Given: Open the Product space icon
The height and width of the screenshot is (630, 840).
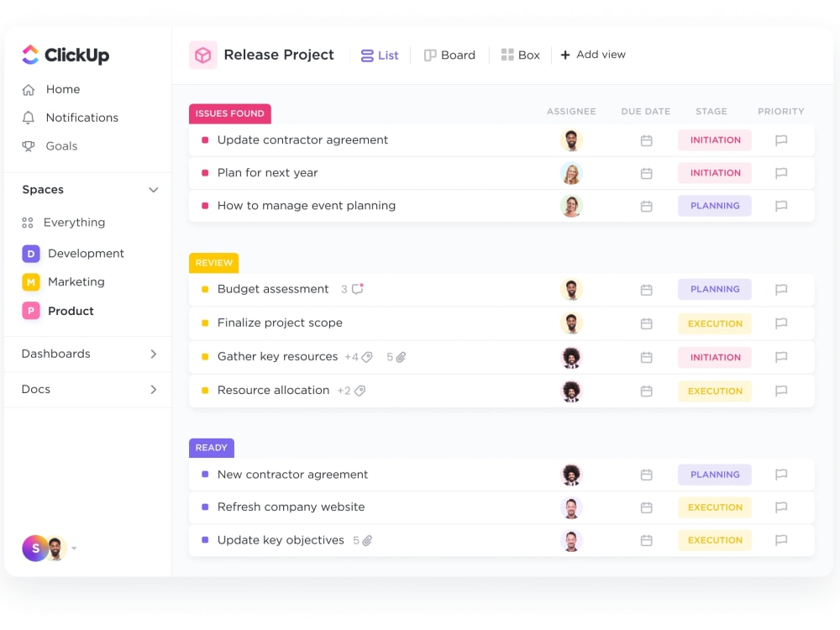Looking at the screenshot, I should pos(31,311).
